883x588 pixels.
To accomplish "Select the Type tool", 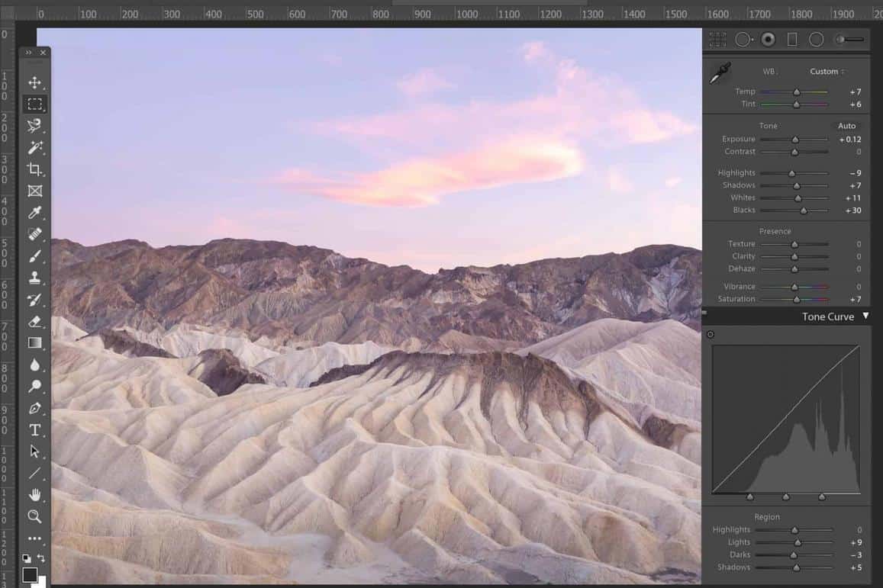I will [35, 429].
